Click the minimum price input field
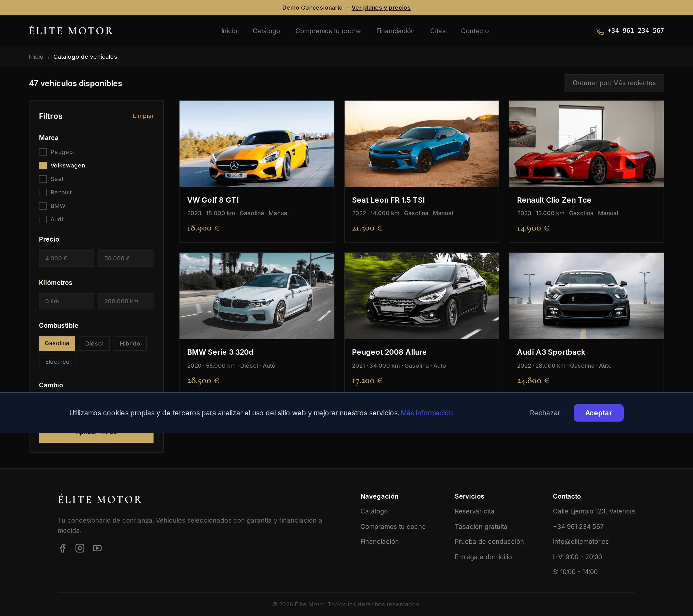The image size is (693, 616). click(x=66, y=258)
